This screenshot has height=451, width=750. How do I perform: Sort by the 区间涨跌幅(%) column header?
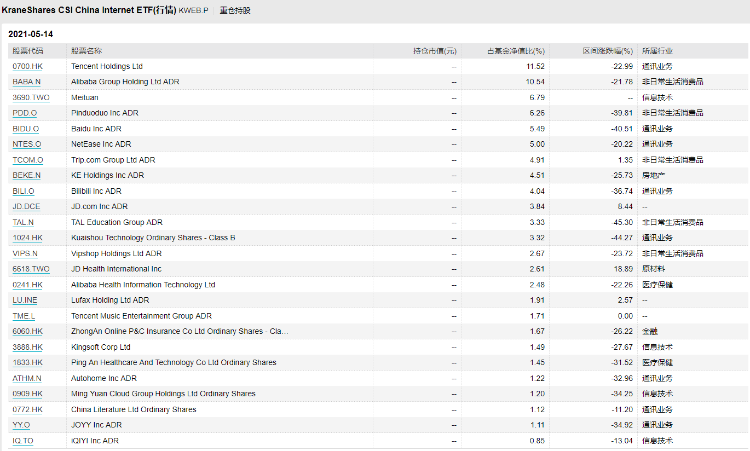tap(607, 51)
